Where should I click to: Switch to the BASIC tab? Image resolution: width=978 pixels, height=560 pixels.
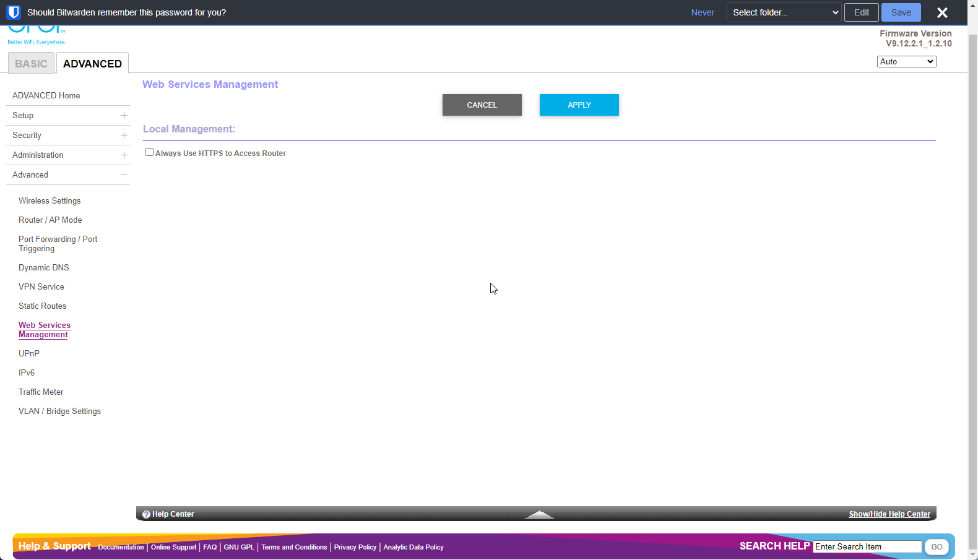point(31,64)
